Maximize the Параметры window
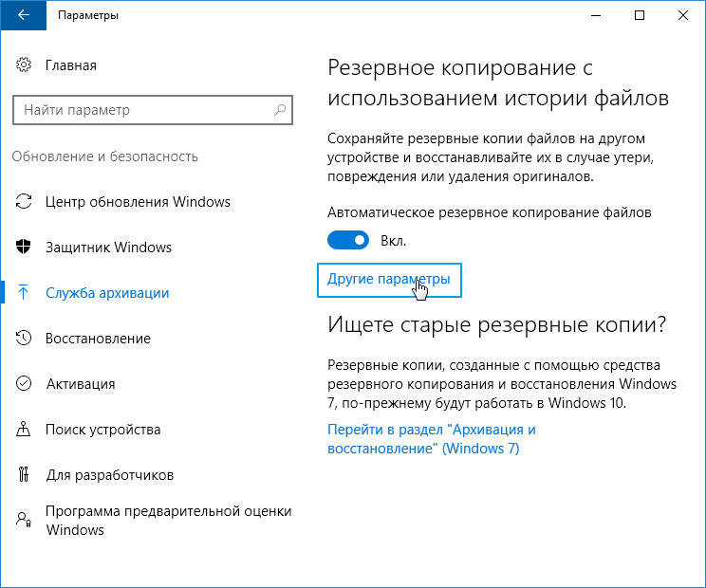The height and width of the screenshot is (588, 706). pos(640,16)
